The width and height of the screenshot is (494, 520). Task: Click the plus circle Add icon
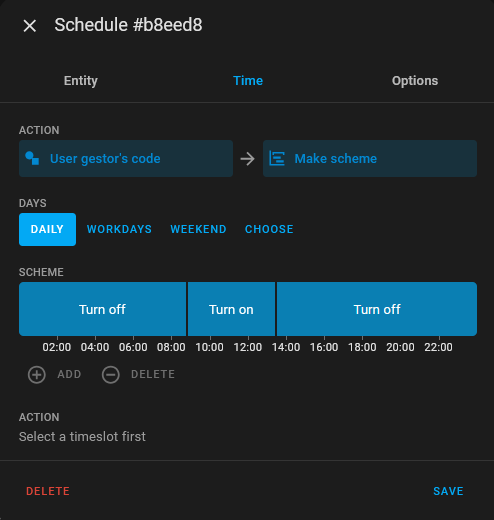pos(37,375)
